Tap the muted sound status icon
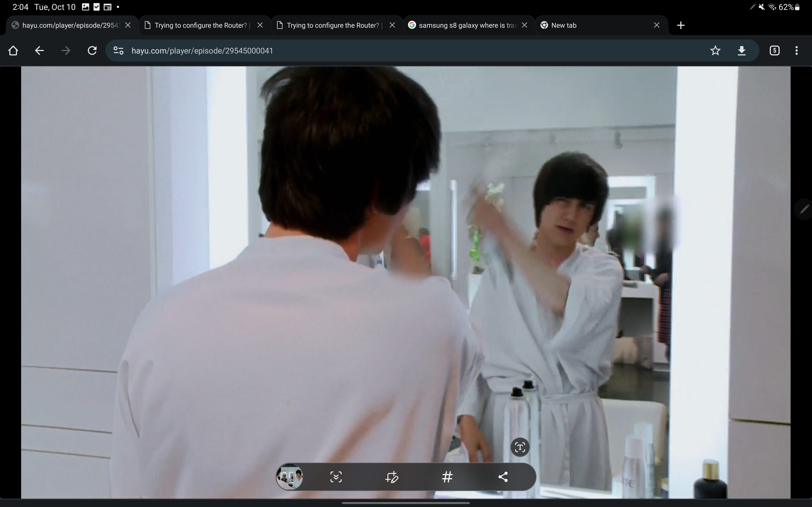812x507 pixels. (762, 7)
